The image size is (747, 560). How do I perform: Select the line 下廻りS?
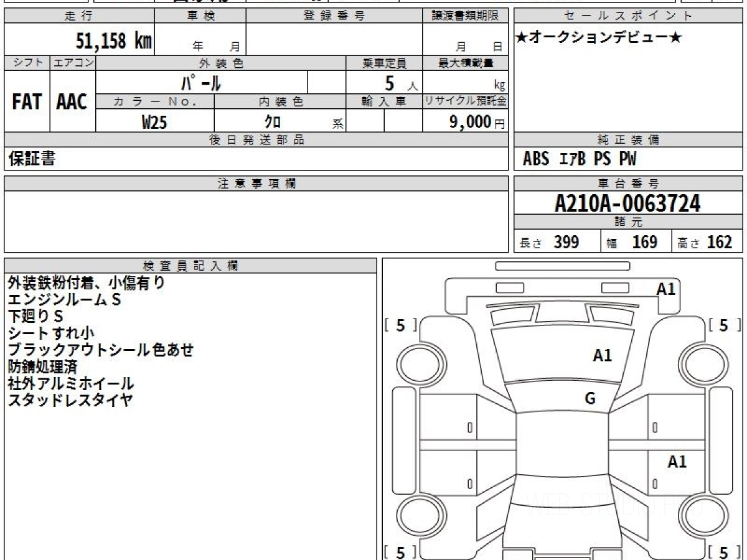coord(35,317)
